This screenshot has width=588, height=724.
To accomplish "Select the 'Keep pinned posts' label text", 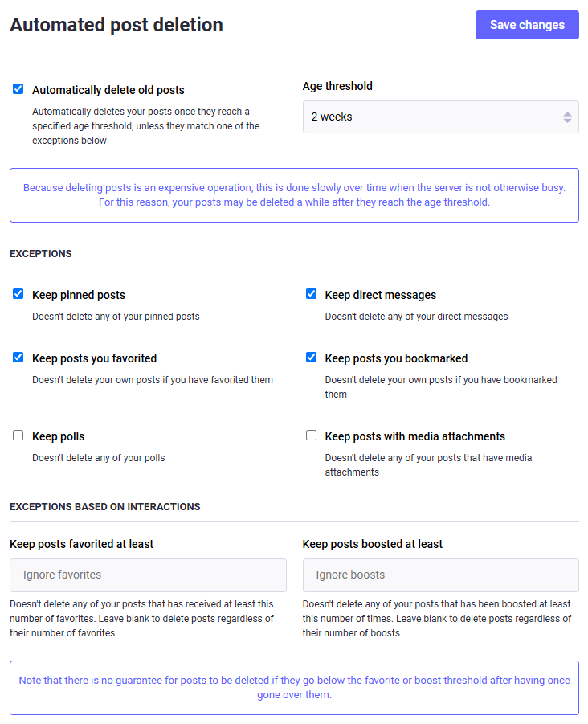I will 78,295.
